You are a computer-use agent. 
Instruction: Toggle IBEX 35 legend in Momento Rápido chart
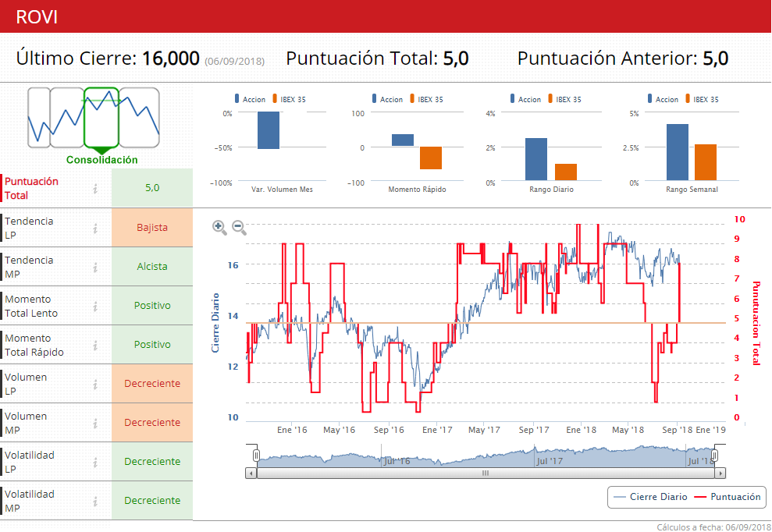[426, 99]
